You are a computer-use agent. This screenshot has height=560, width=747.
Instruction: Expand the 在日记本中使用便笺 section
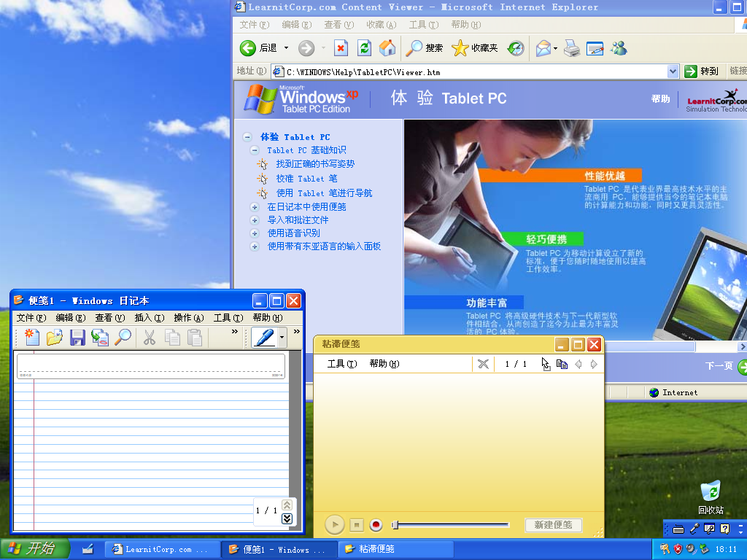pos(255,207)
